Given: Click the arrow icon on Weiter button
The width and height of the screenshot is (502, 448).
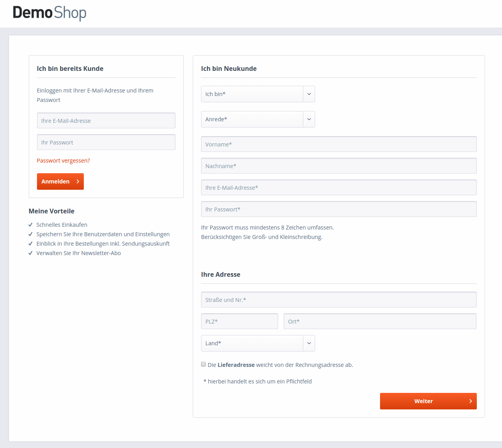Looking at the screenshot, I should (x=471, y=401).
